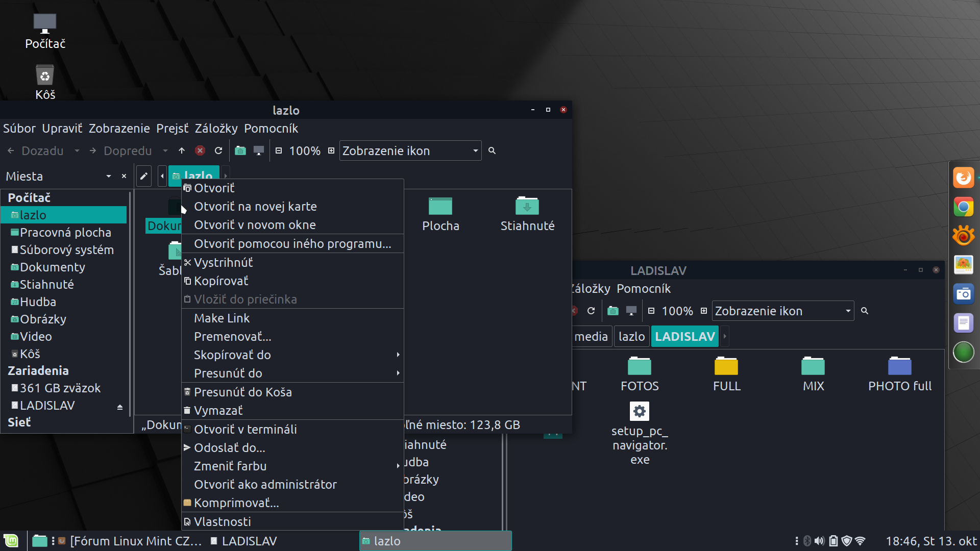
Task: Open the FOTOS folder
Action: click(x=640, y=373)
